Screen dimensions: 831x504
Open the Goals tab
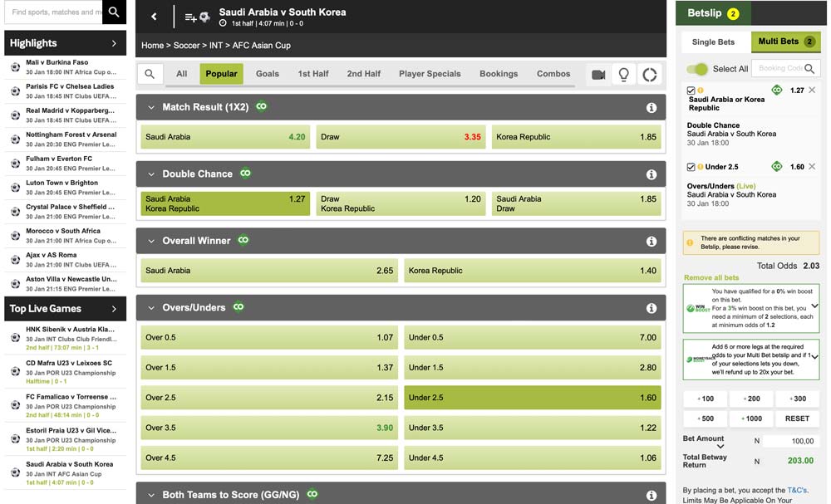[268, 74]
